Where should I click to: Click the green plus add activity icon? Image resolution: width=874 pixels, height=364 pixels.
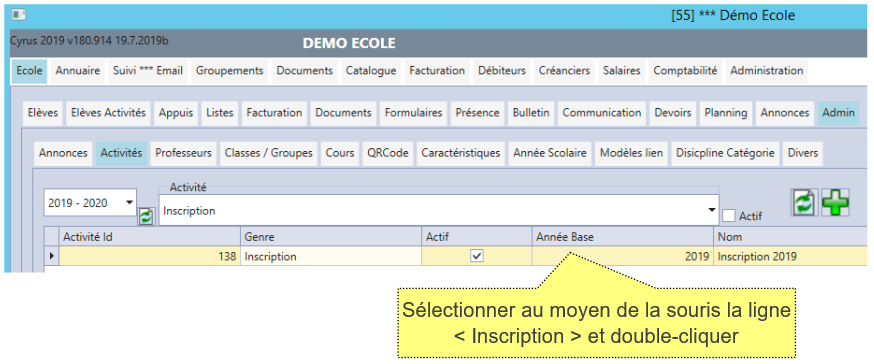(x=835, y=202)
